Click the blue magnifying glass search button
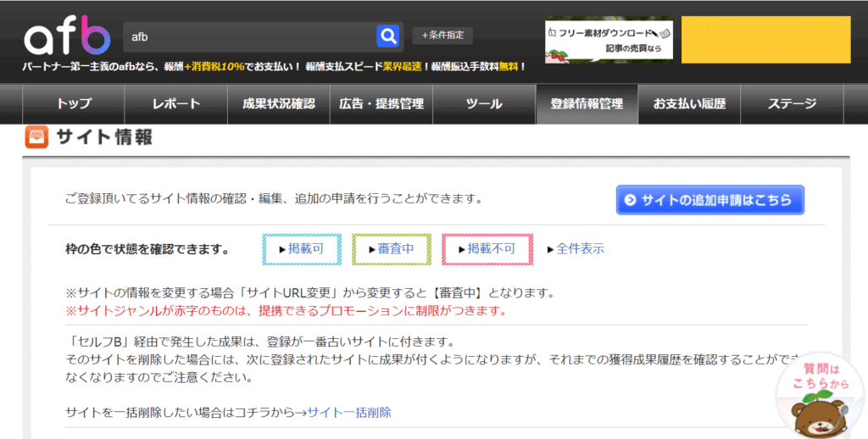Image resolution: width=868 pixels, height=439 pixels. tap(388, 36)
